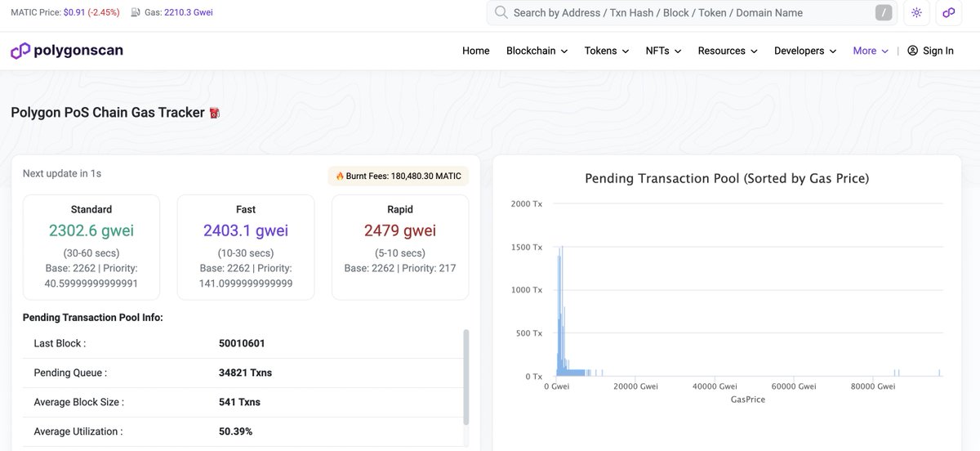Click the Average Utilization 50.39% value
Viewport: 980px width, 451px height.
coord(235,431)
